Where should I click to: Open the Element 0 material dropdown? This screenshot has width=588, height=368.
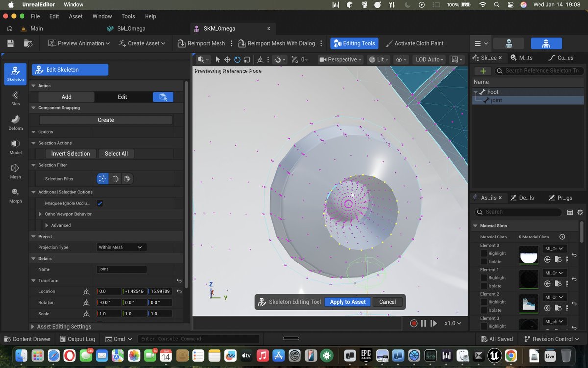(555, 249)
